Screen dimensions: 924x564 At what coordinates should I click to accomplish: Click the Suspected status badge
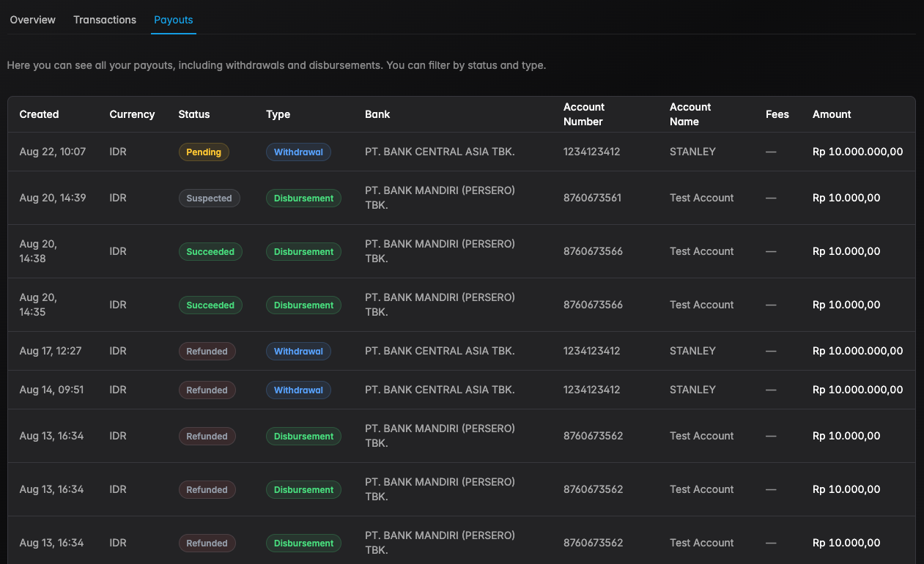coord(210,198)
